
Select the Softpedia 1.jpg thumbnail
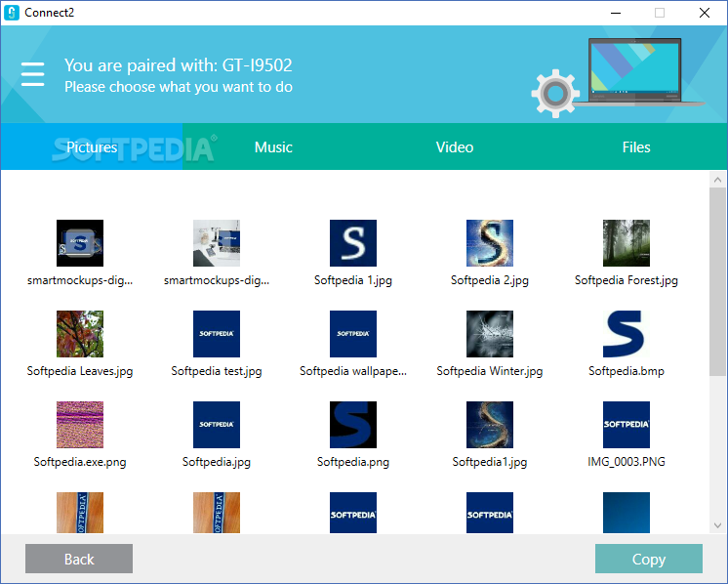coord(353,243)
